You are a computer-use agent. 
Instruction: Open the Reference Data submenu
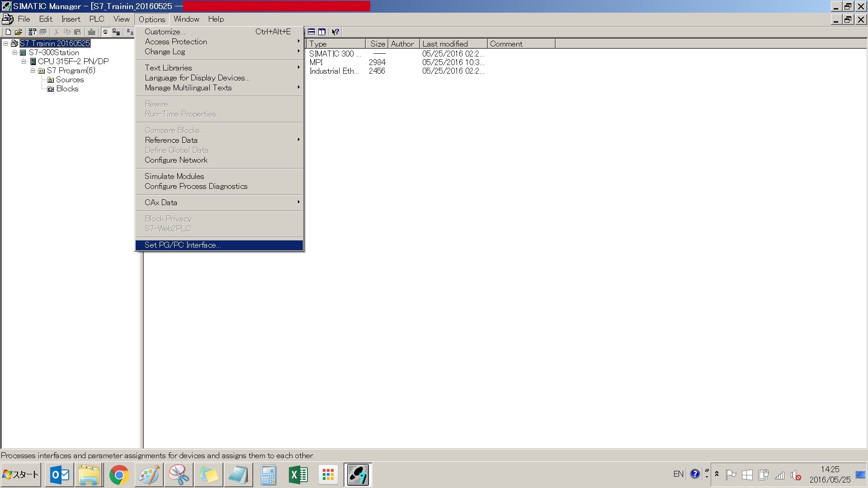click(x=171, y=140)
